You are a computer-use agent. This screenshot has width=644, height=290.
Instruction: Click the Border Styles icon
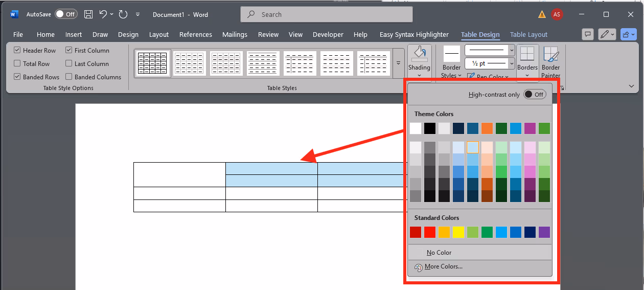[x=451, y=54]
